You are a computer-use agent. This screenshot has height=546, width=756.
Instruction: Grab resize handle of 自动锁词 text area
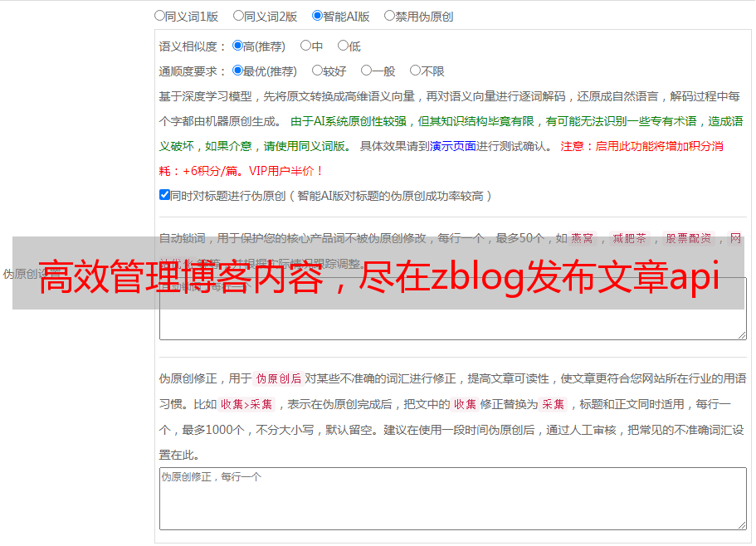click(742, 335)
